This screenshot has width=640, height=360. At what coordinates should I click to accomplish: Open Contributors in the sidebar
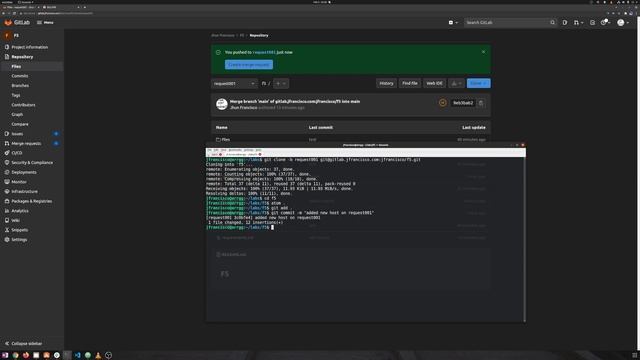click(23, 105)
